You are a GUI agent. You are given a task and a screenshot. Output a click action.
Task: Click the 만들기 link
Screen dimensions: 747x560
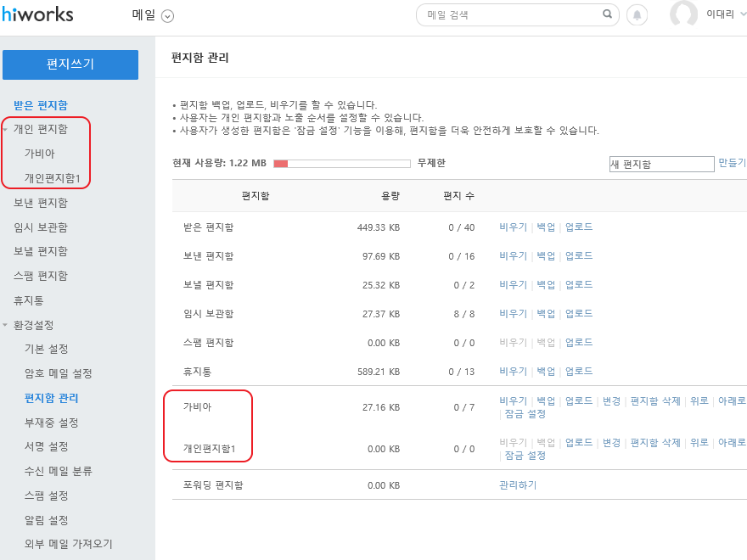732,163
